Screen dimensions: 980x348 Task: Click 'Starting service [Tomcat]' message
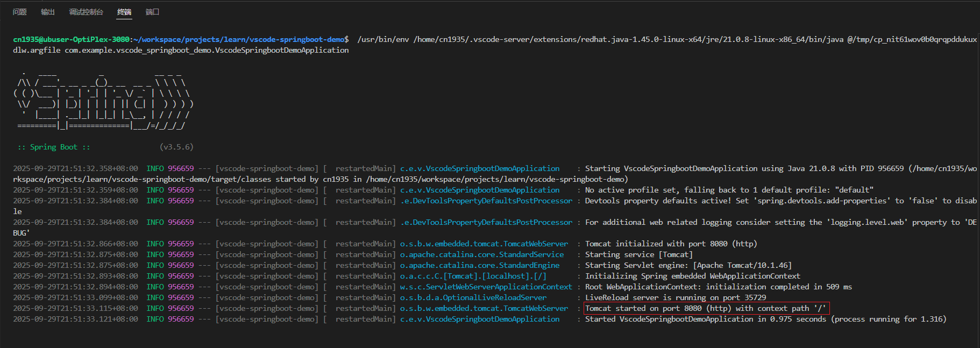639,254
